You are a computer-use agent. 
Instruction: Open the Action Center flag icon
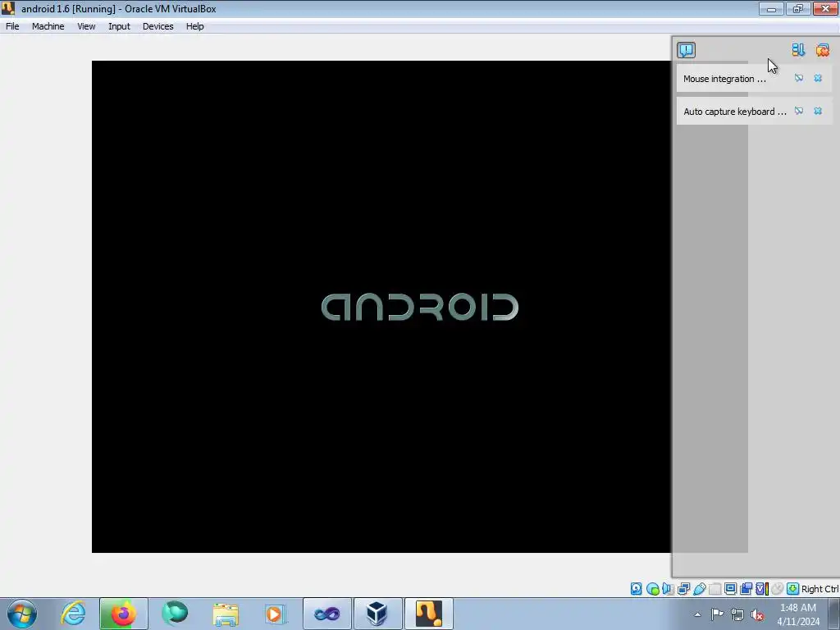(x=717, y=614)
